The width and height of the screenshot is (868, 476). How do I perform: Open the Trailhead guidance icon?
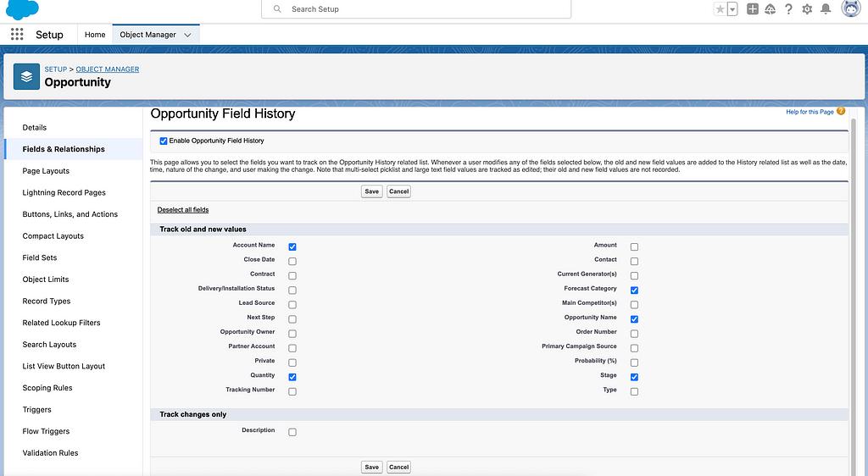(x=771, y=9)
